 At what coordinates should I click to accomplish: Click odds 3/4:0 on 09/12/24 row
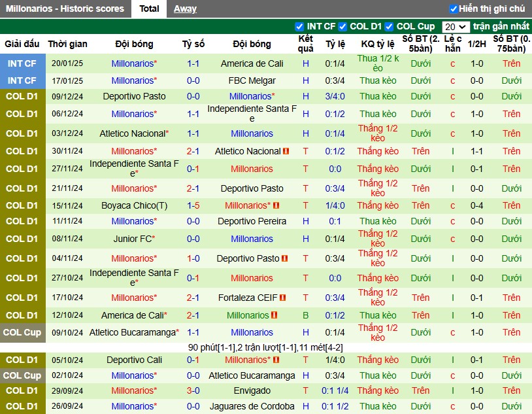coord(335,96)
